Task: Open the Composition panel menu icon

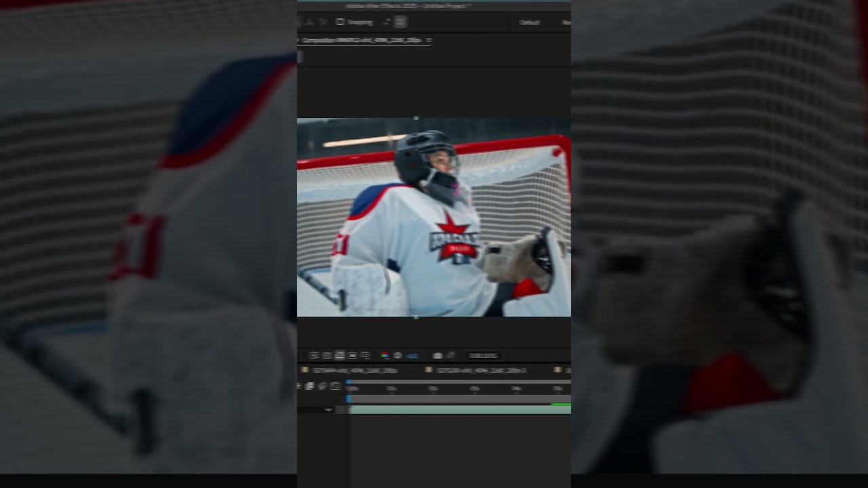Action: (x=429, y=41)
